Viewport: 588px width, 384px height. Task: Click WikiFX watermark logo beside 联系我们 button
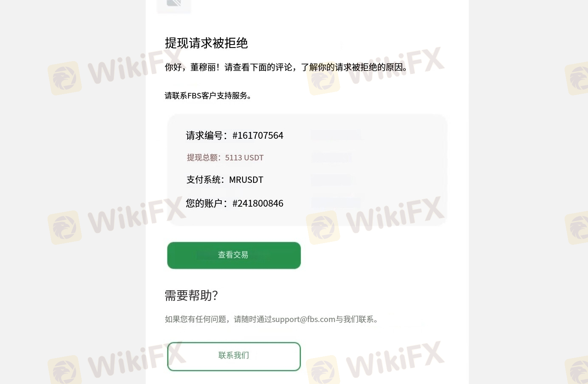coord(323,368)
